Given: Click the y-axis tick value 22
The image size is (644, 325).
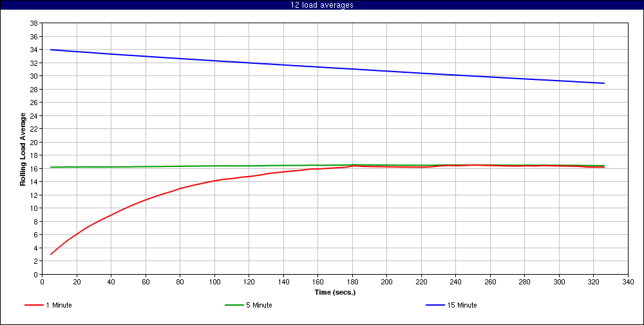Looking at the screenshot, I should 34,129.
